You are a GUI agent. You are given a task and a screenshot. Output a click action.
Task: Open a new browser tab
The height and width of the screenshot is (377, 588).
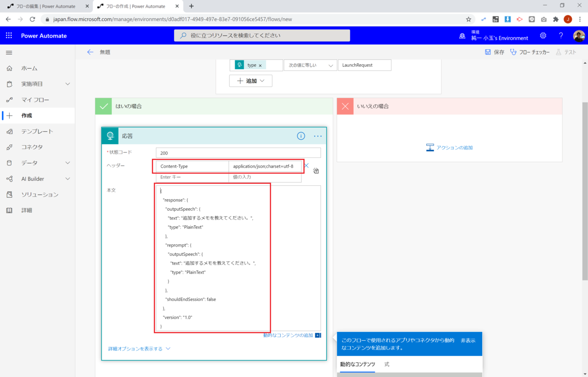click(191, 6)
